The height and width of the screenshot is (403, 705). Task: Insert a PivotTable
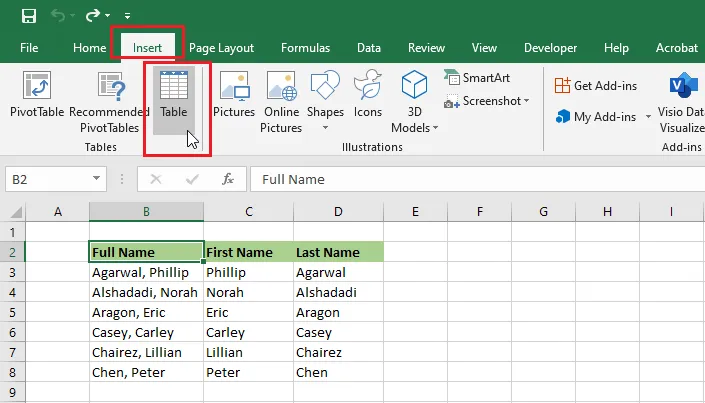point(37,94)
